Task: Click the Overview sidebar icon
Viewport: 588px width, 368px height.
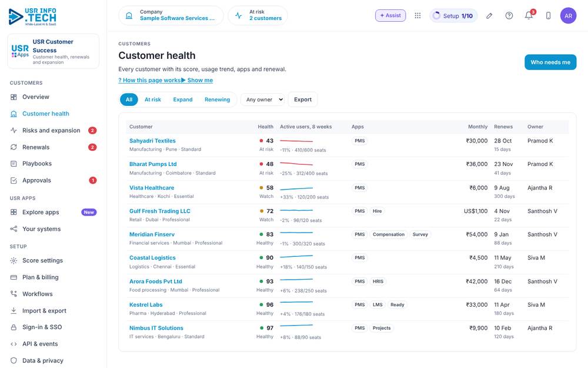Action: click(x=14, y=97)
